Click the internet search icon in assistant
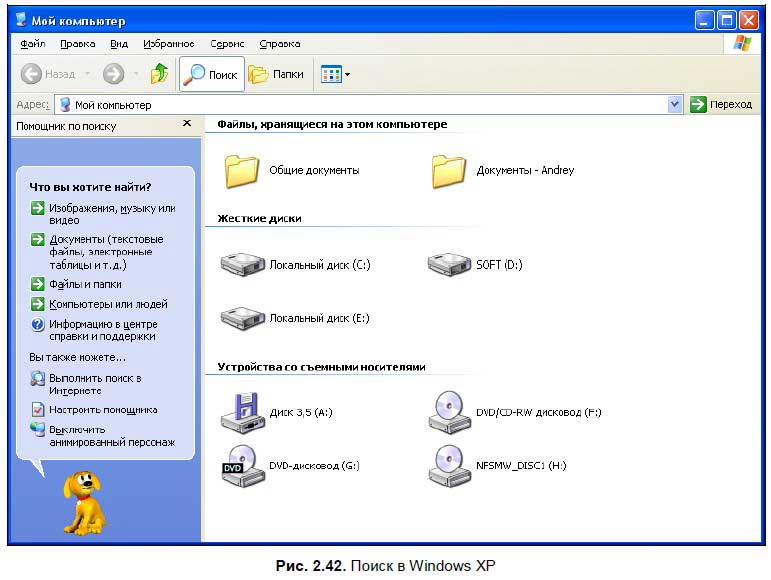This screenshot has height=580, width=771. (x=37, y=378)
